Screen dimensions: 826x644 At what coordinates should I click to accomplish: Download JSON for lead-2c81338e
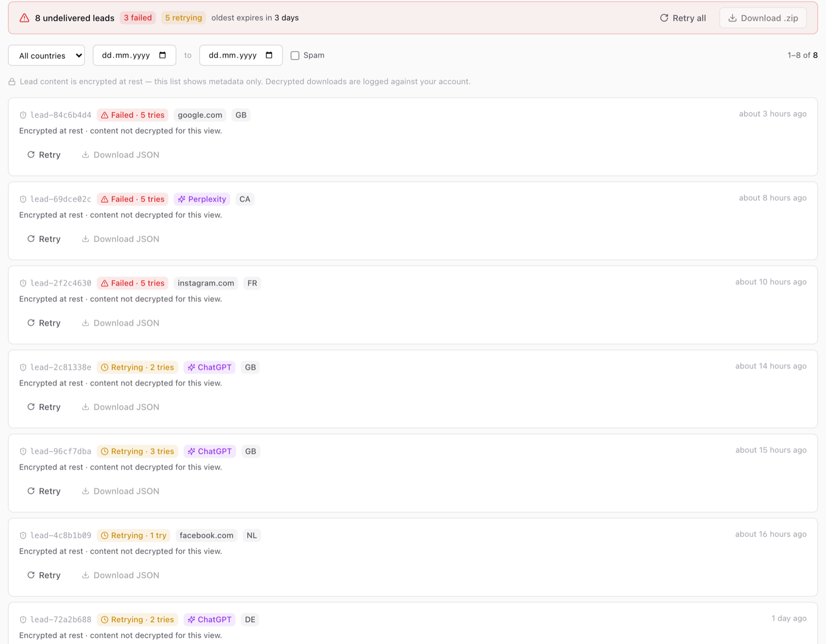pos(120,407)
